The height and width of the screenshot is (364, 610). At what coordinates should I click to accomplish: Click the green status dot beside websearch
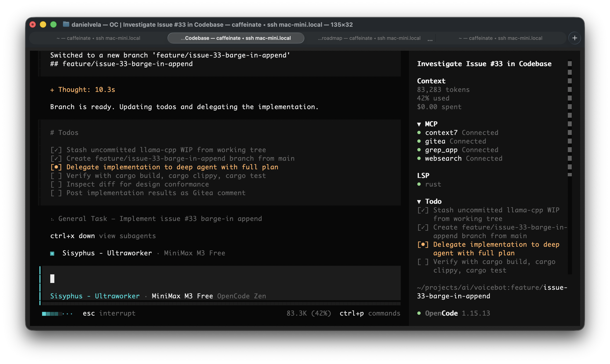click(419, 158)
